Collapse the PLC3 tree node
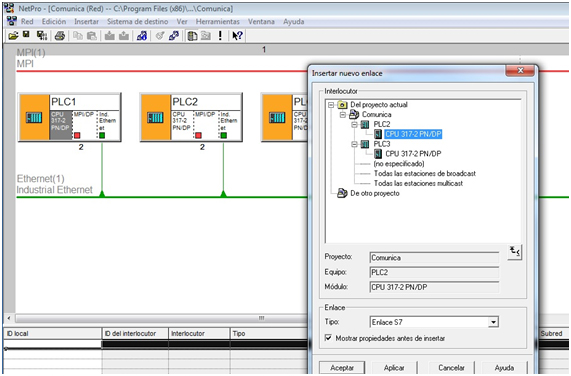 (354, 144)
